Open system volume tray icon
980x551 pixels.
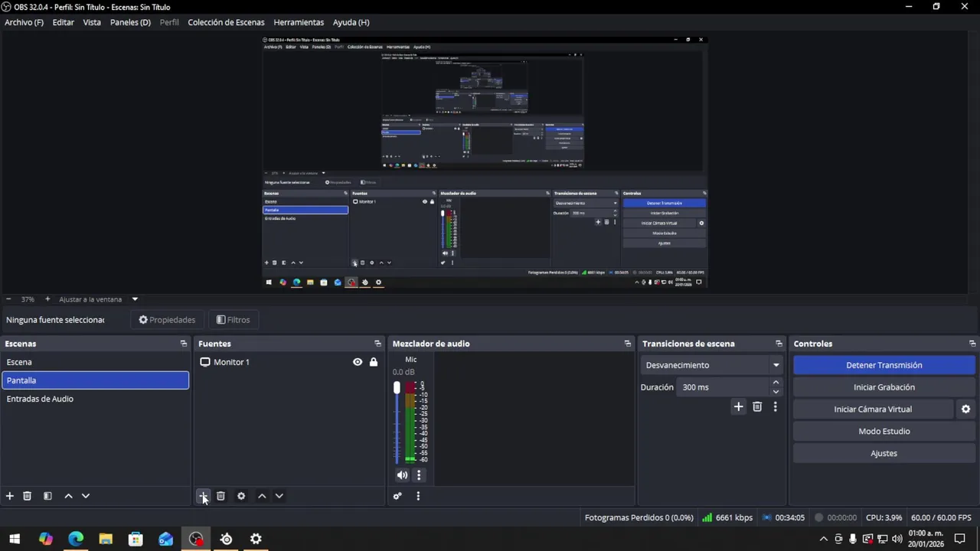pyautogui.click(x=897, y=539)
